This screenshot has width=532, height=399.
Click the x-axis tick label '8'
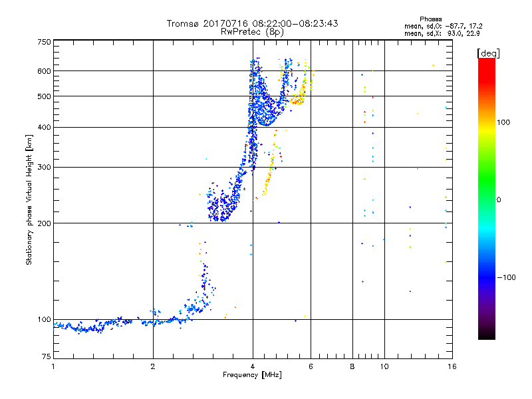(352, 367)
